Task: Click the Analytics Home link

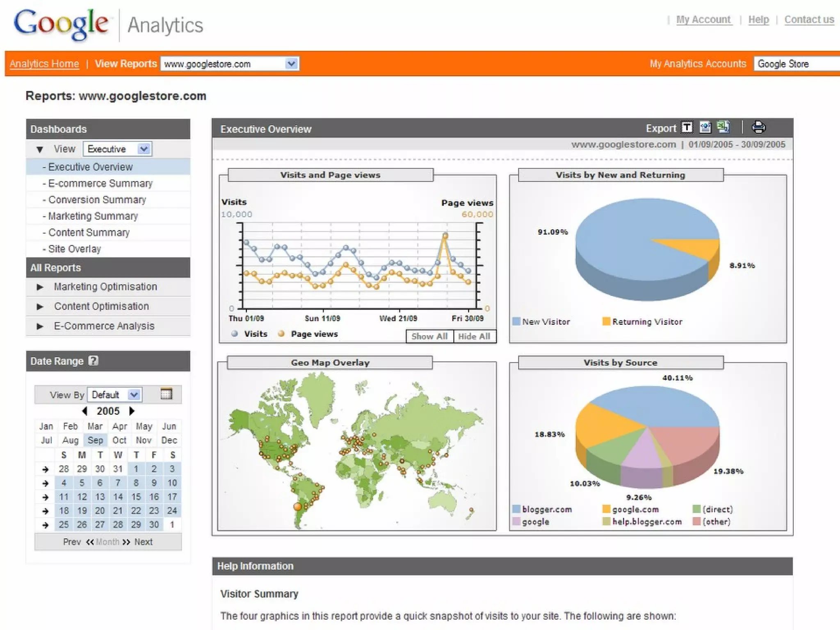Action: (x=44, y=64)
